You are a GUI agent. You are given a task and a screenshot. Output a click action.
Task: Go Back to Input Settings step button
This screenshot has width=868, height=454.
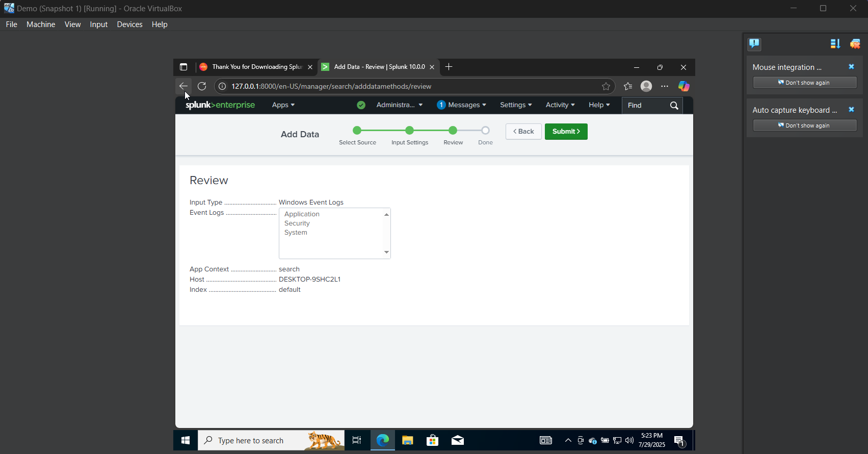tap(523, 132)
